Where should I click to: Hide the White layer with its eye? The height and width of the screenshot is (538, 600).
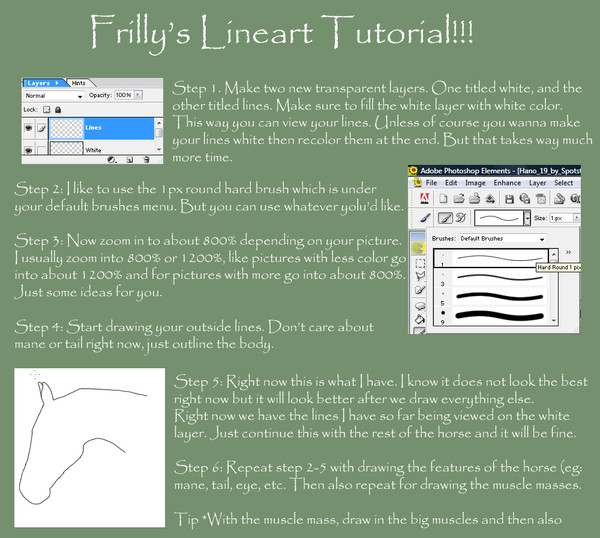pyautogui.click(x=29, y=150)
